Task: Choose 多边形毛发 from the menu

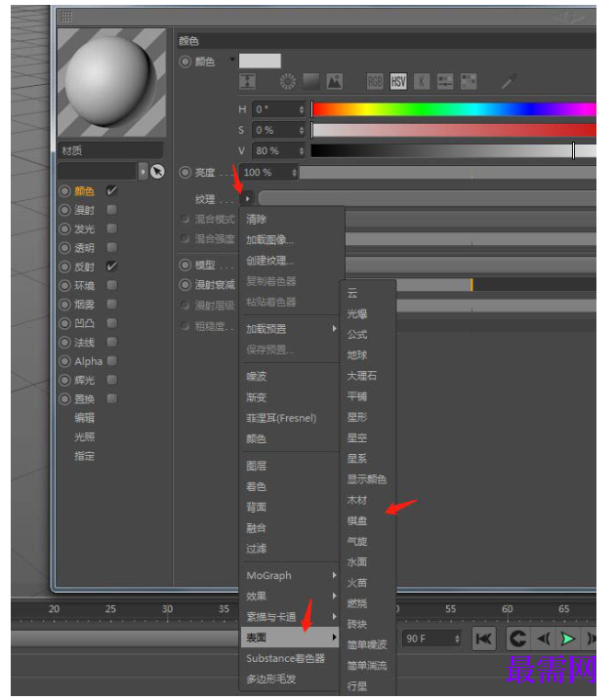Action: pos(271,679)
